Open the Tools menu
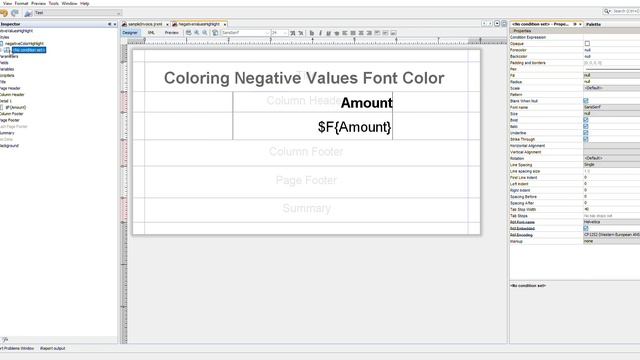The image size is (640, 360). pos(53,3)
